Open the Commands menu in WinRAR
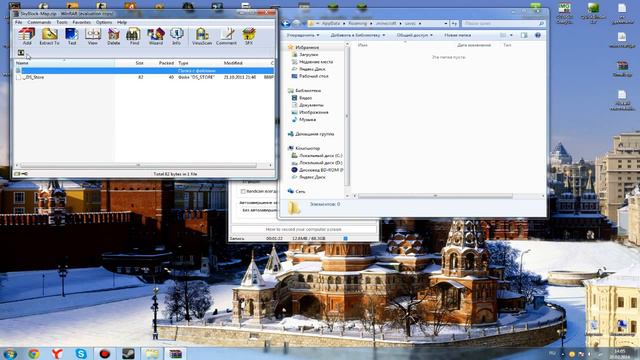Image resolution: width=640 pixels, height=360 pixels. pos(39,22)
